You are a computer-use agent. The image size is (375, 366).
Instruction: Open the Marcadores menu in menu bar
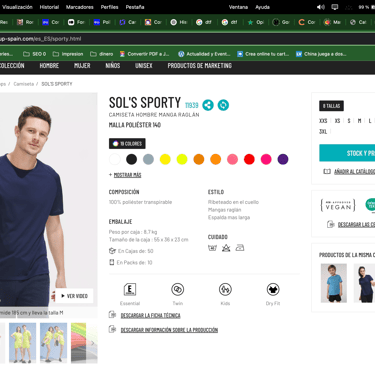pos(80,7)
